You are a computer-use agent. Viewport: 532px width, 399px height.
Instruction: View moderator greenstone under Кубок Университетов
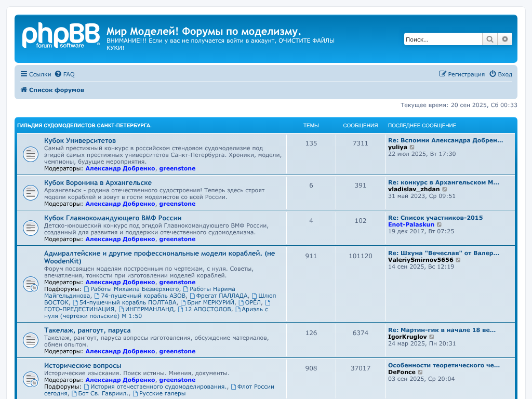[177, 168]
